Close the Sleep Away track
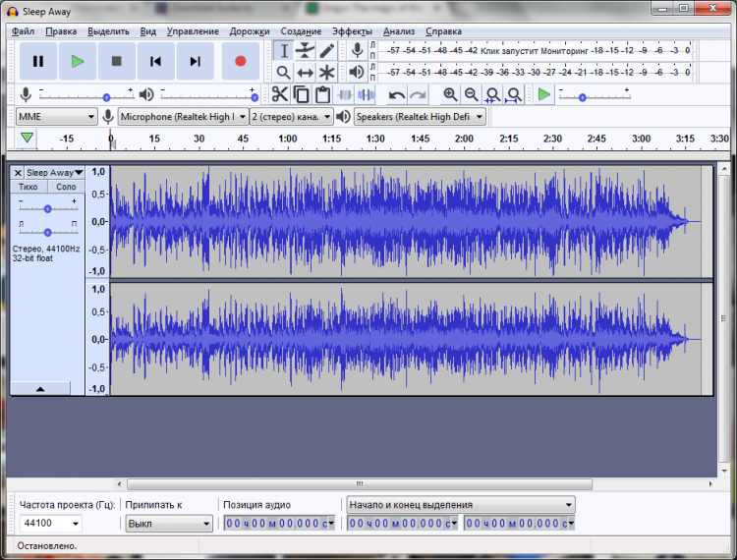The width and height of the screenshot is (737, 560). pos(18,173)
